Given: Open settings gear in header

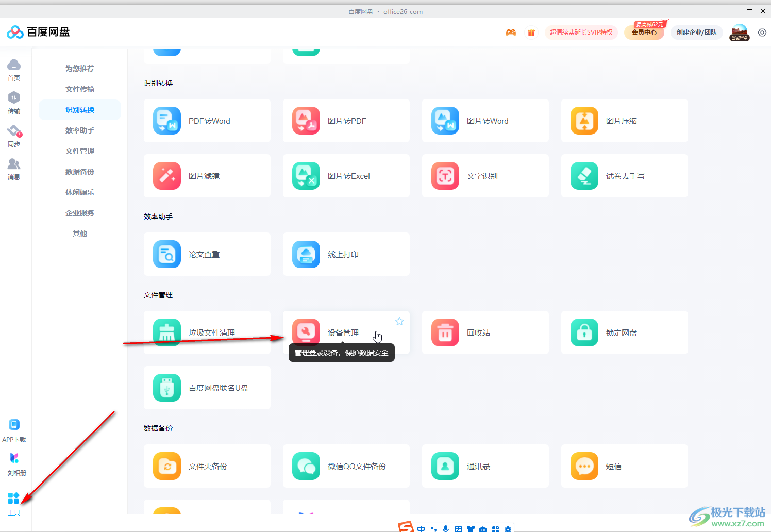Looking at the screenshot, I should [762, 32].
